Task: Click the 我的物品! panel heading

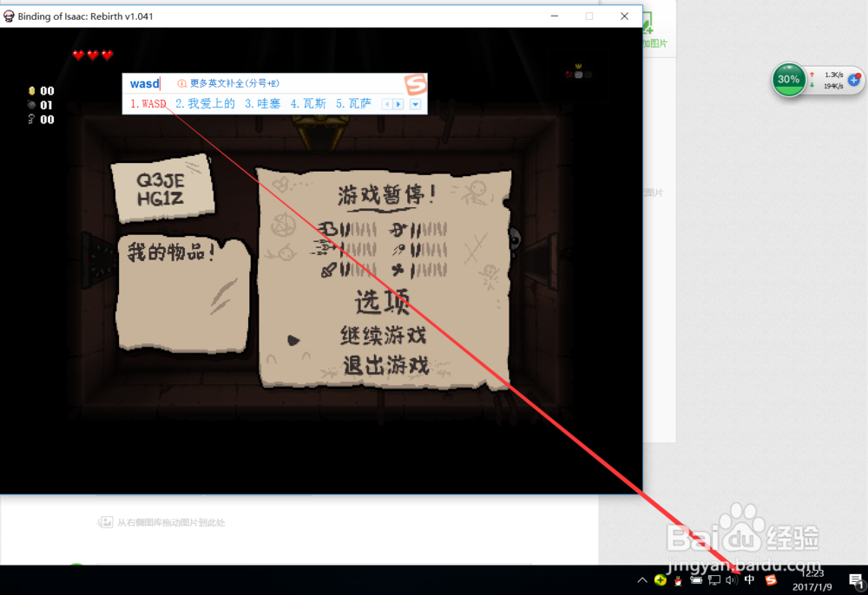Action: click(x=170, y=252)
